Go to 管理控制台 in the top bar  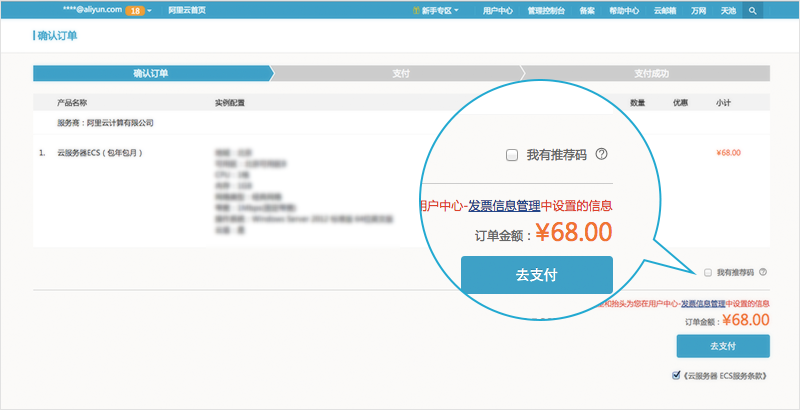click(x=546, y=11)
